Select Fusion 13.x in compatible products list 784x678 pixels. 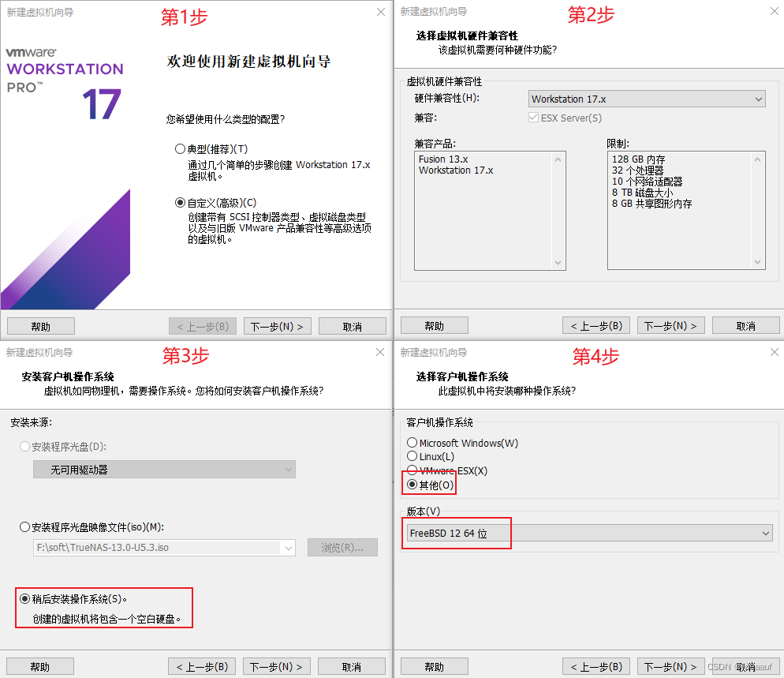pos(443,159)
